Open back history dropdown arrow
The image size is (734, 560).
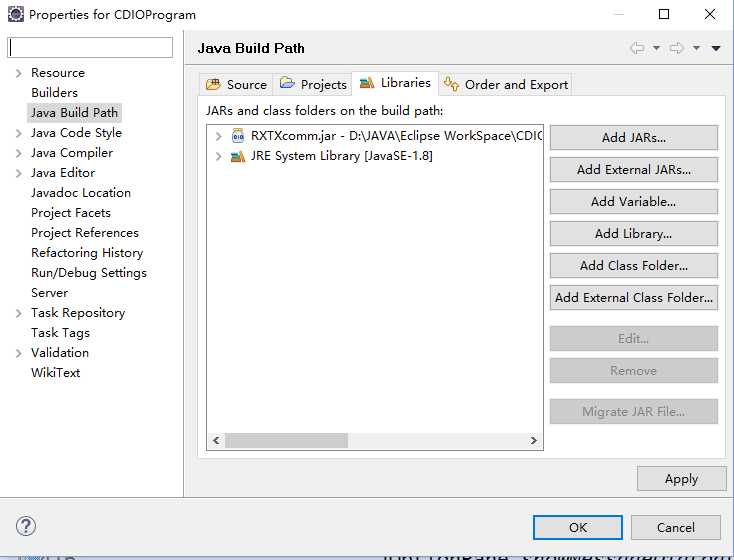(656, 48)
